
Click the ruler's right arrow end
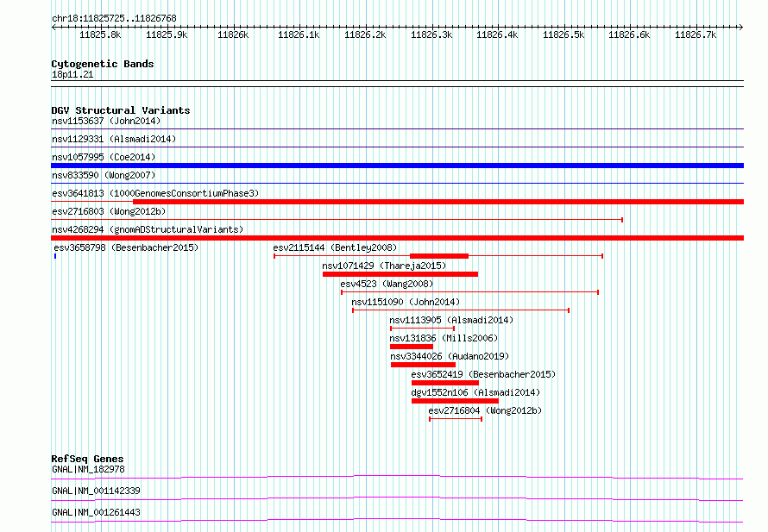(741, 28)
